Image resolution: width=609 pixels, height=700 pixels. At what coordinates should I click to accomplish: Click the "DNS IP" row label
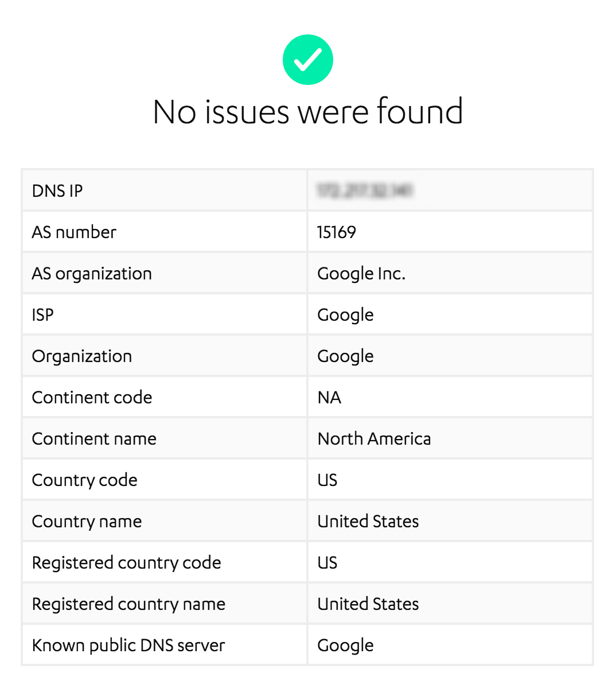57,190
